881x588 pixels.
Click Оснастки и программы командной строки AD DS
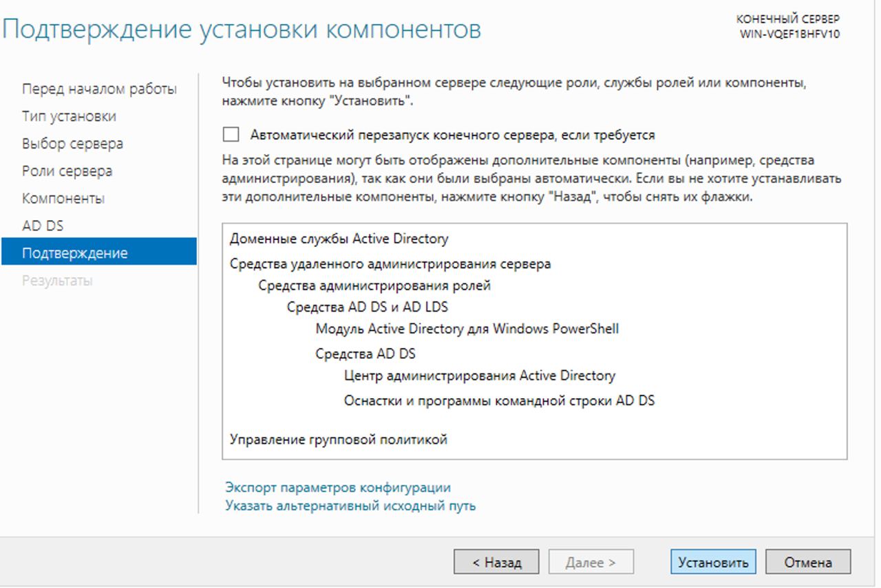click(499, 400)
